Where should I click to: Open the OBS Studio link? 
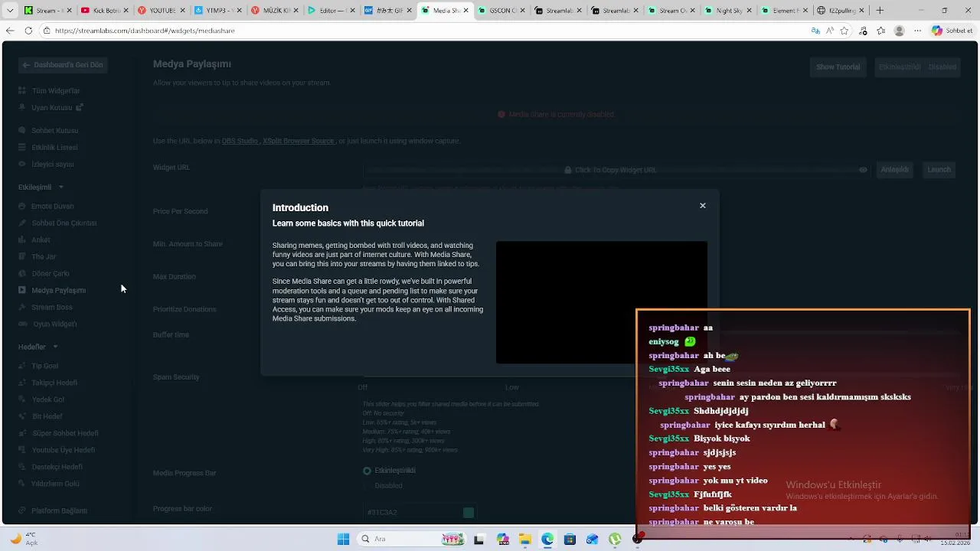click(x=240, y=141)
